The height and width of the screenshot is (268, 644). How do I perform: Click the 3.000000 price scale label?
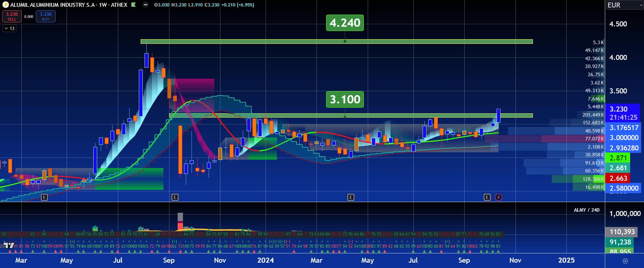(x=623, y=138)
